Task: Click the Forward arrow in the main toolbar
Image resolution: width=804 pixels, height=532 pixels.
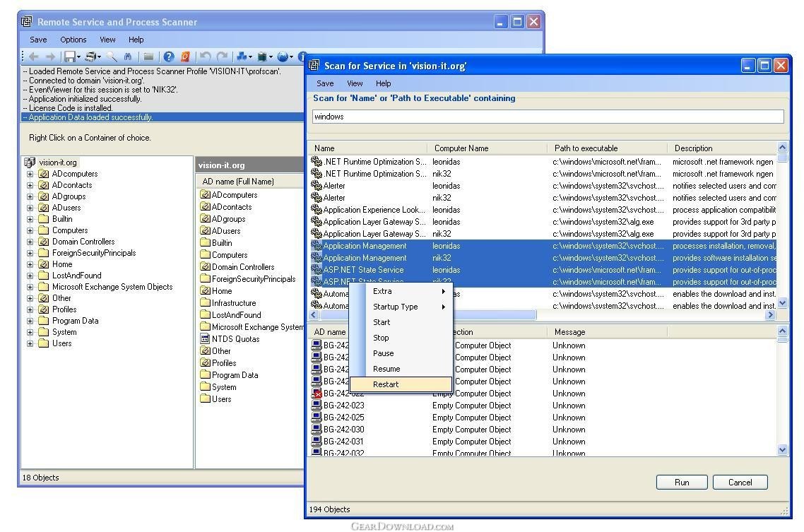Action: 50,57
